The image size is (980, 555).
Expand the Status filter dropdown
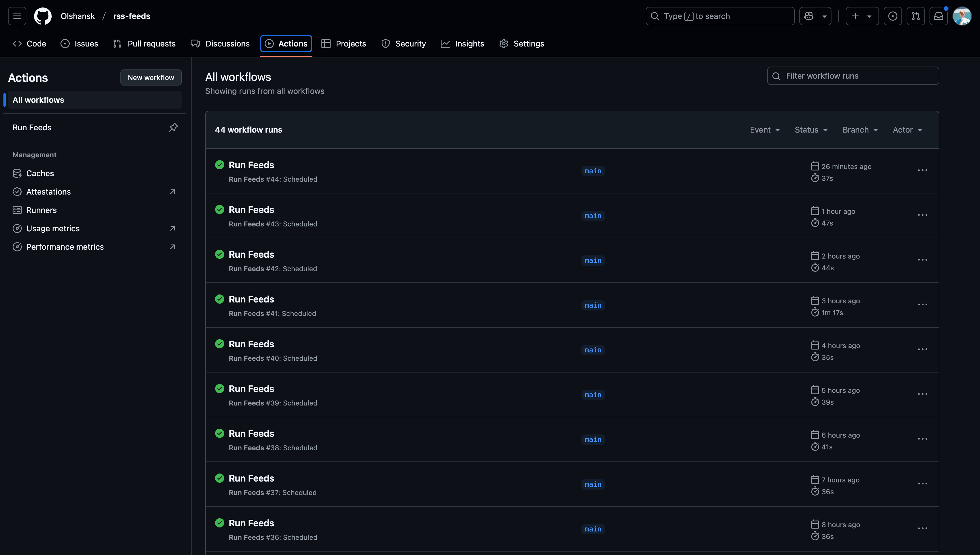811,130
